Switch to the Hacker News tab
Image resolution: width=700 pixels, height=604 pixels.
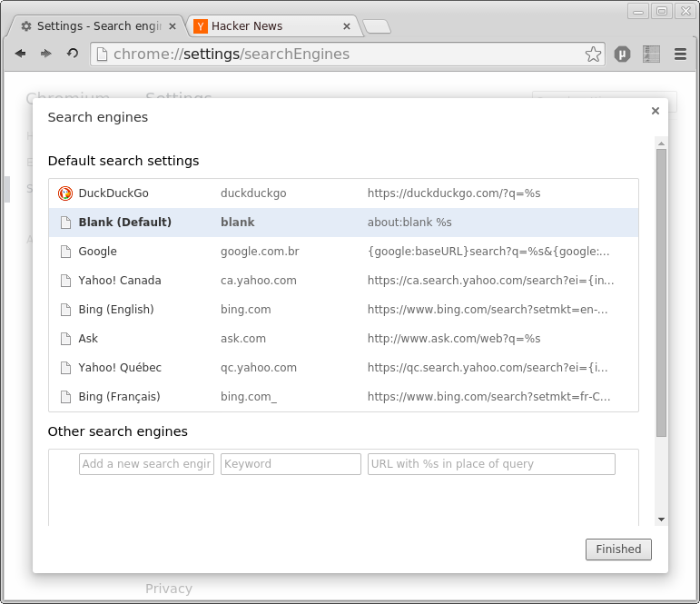pos(273,26)
